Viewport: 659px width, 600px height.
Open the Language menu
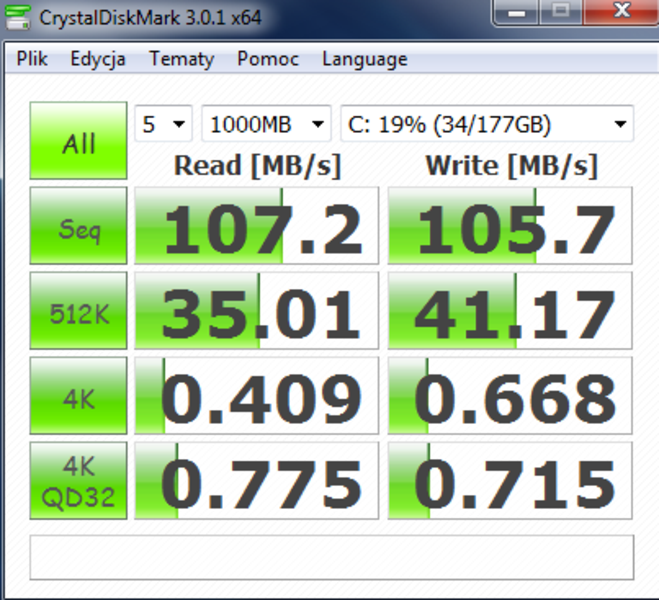pos(365,59)
